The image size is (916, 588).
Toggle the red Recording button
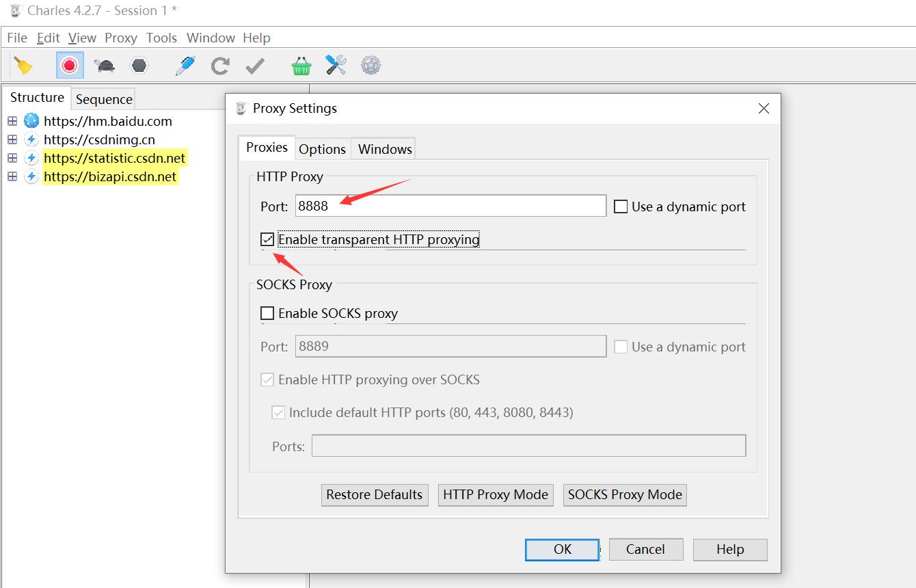(70, 66)
